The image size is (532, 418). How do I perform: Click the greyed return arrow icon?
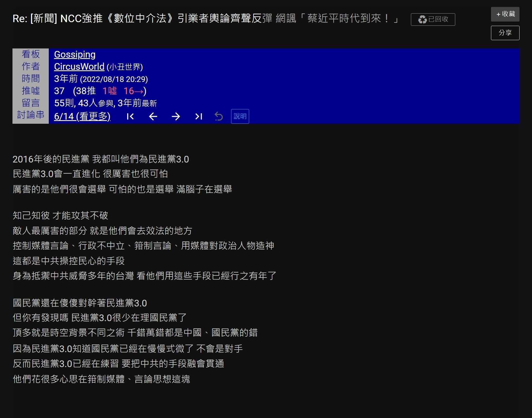[219, 117]
